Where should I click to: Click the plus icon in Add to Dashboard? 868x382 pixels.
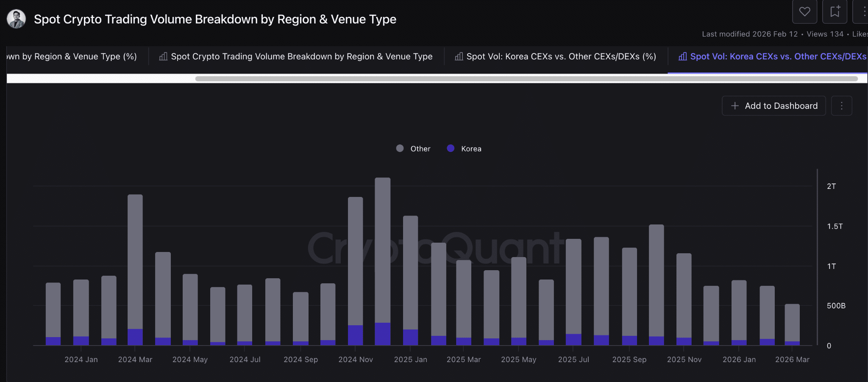[x=735, y=106]
